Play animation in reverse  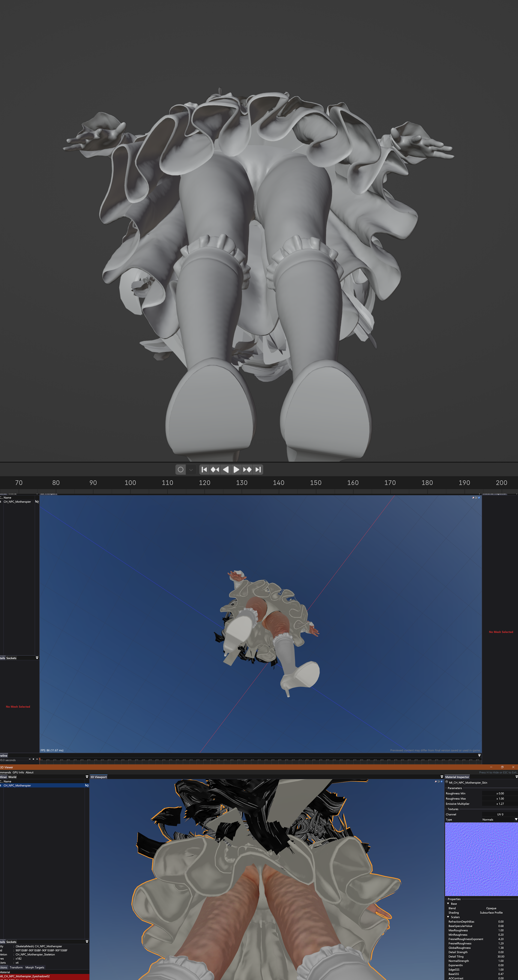pyautogui.click(x=226, y=469)
